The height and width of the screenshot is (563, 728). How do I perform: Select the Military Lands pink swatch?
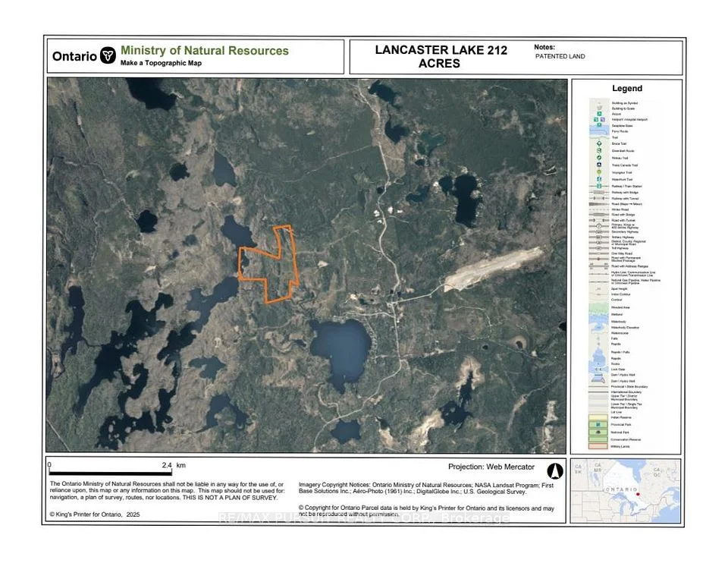point(598,446)
